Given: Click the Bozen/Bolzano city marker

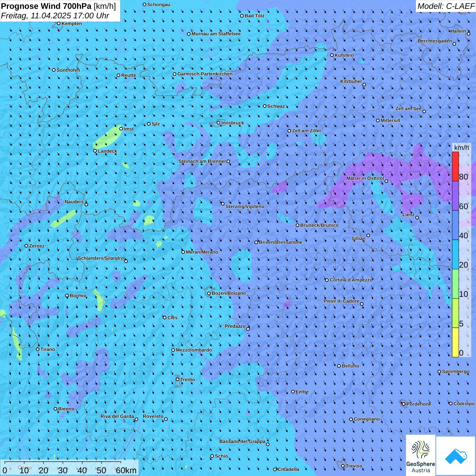Looking at the screenshot, I should [209, 293].
